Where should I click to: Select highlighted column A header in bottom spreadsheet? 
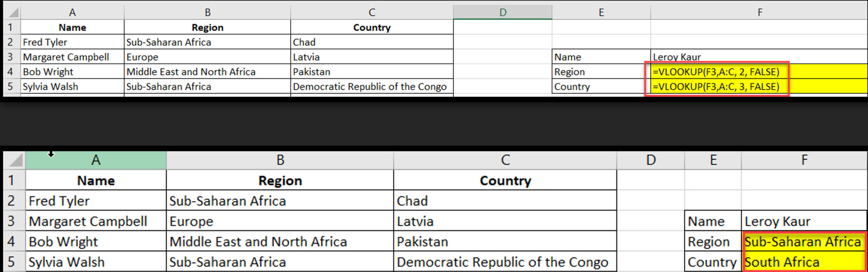pos(96,160)
